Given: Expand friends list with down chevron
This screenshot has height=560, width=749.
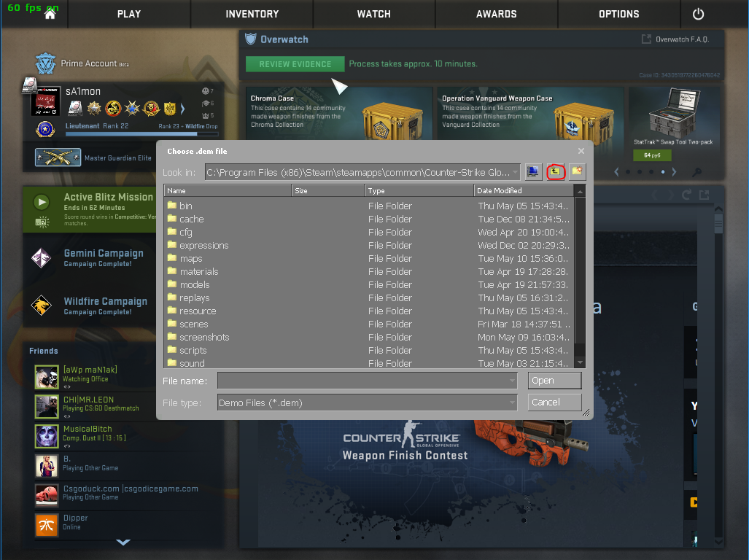Looking at the screenshot, I should coord(123,542).
